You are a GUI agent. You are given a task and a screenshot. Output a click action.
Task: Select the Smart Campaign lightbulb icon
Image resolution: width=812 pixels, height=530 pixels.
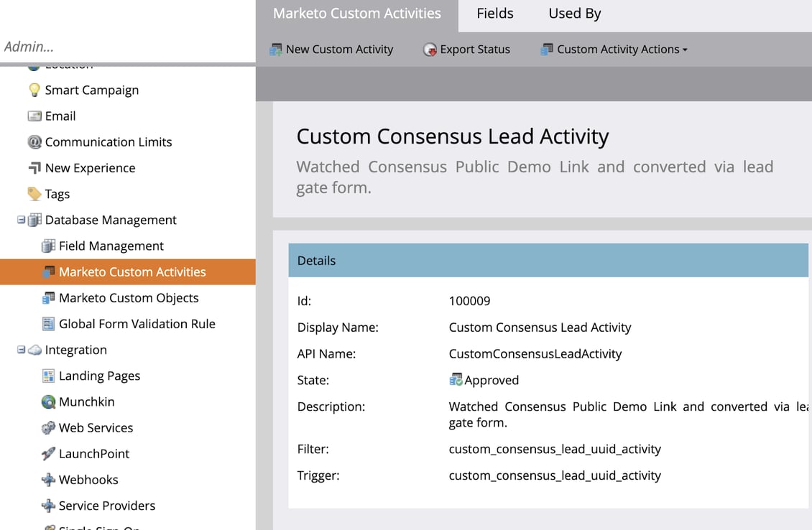tap(33, 90)
